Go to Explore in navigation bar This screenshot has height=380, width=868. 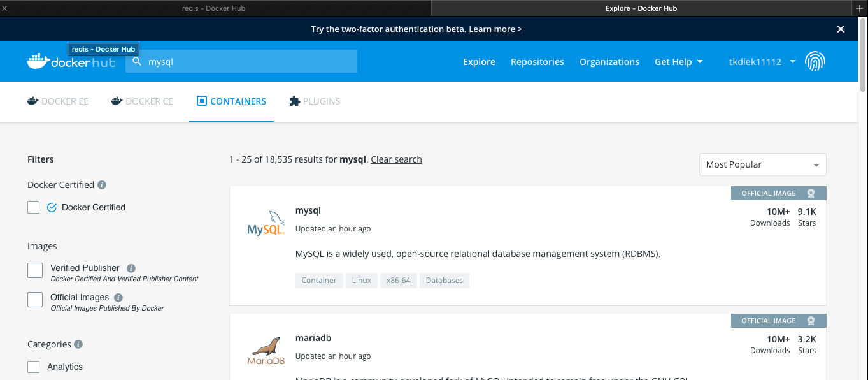click(x=479, y=62)
